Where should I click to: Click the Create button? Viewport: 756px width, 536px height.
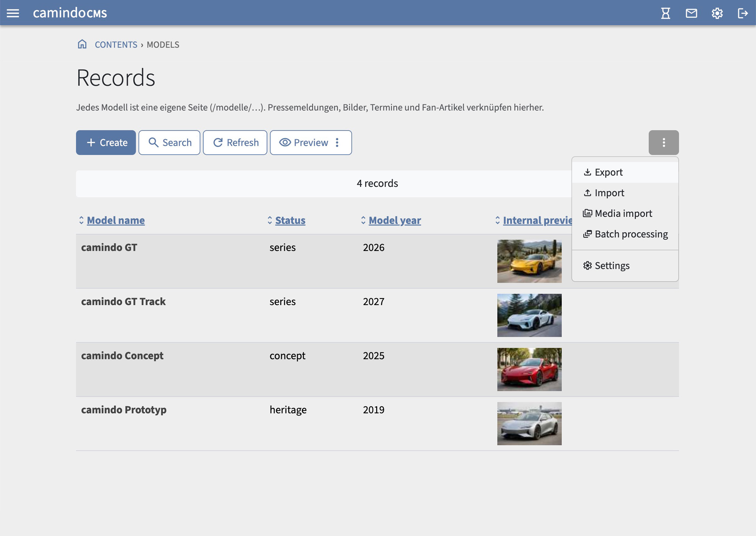coord(106,142)
